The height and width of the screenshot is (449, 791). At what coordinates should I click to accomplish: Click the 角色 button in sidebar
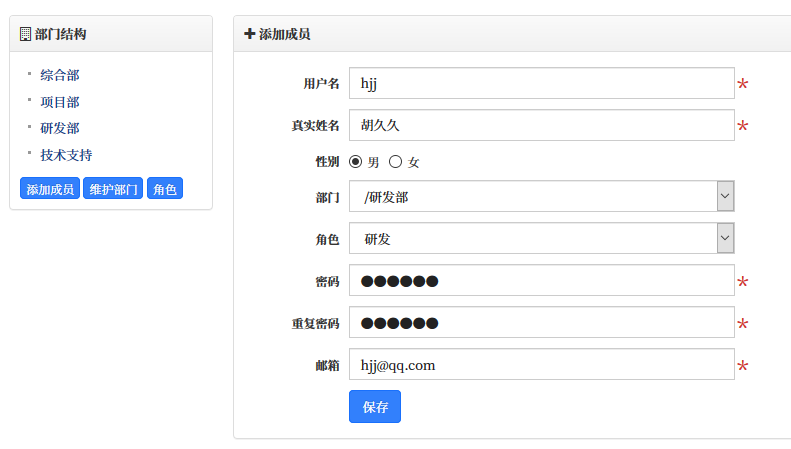tap(165, 189)
